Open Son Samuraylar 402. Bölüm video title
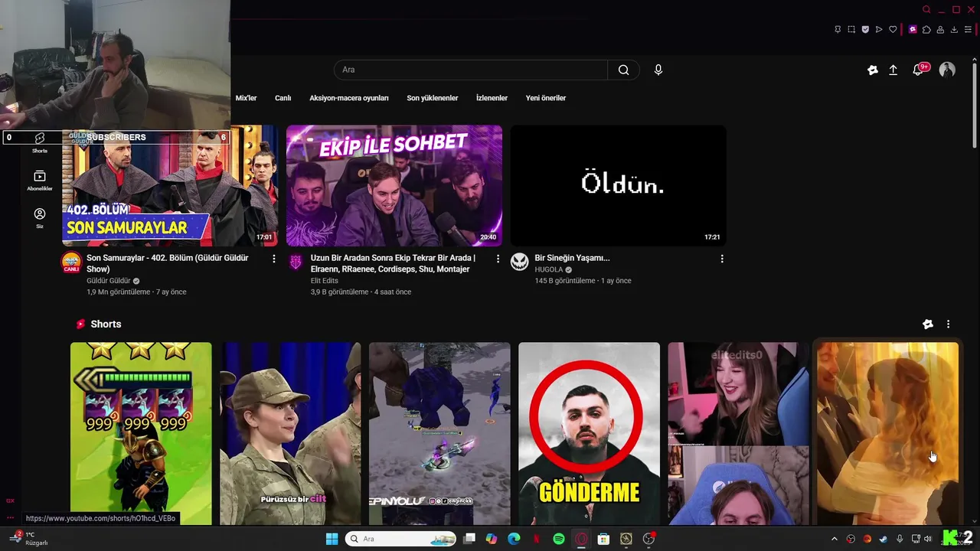The height and width of the screenshot is (551, 980). 168,263
